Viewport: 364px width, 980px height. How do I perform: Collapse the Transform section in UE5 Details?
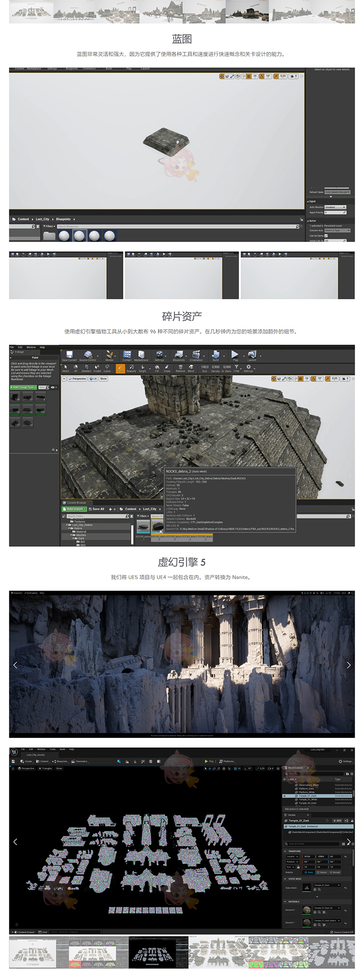point(285,851)
